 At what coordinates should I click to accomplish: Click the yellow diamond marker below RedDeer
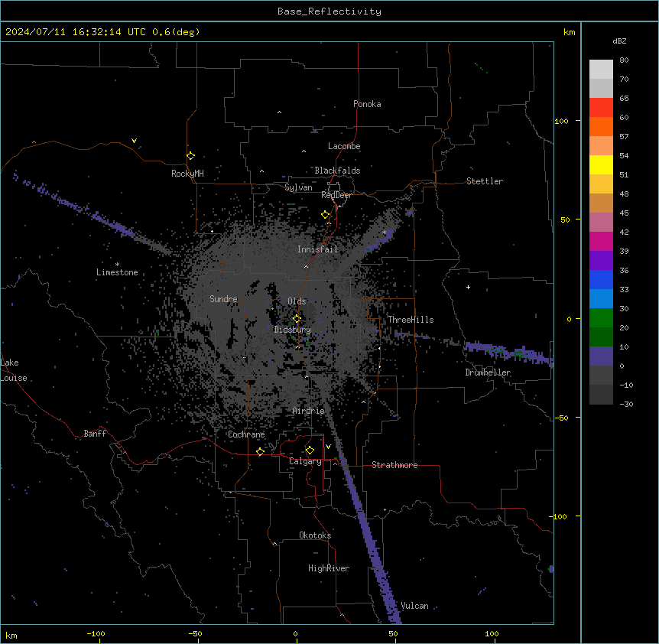(x=325, y=215)
